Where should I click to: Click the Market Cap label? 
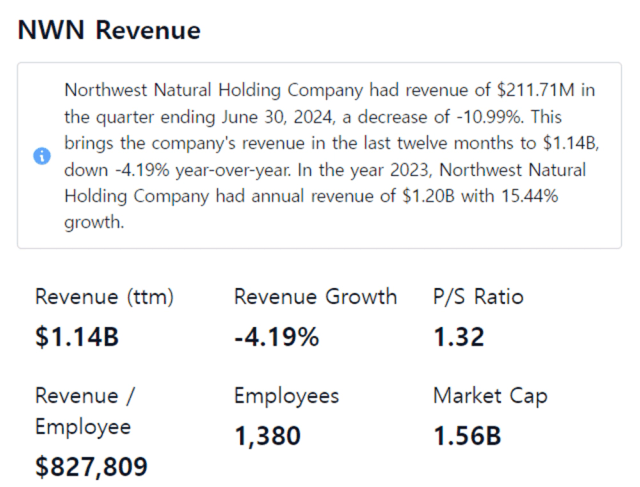(490, 396)
